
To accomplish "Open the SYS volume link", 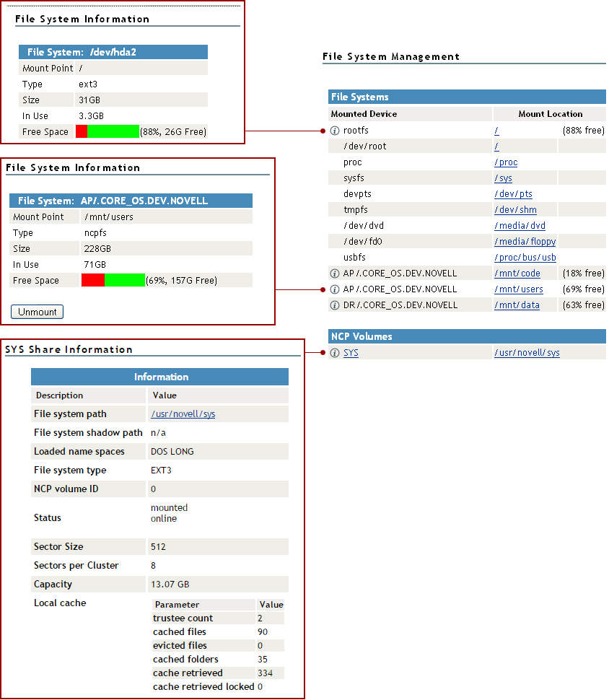I will (351, 353).
